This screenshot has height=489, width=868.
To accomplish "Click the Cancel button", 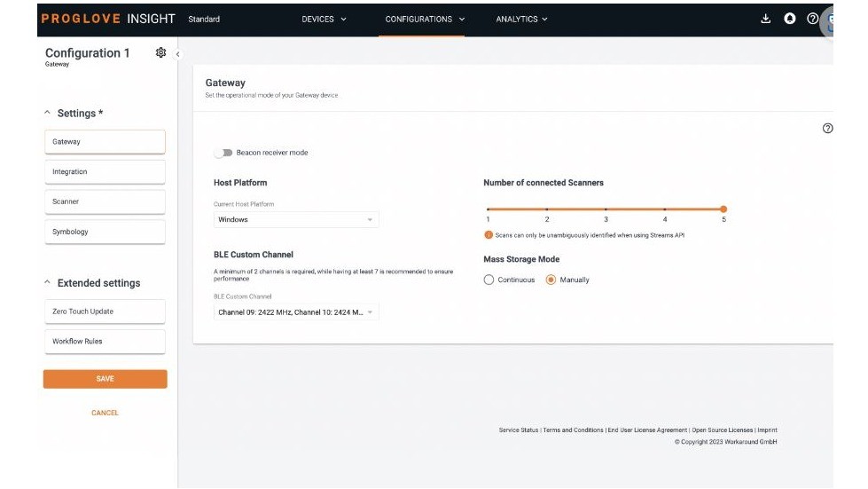I will click(x=105, y=413).
